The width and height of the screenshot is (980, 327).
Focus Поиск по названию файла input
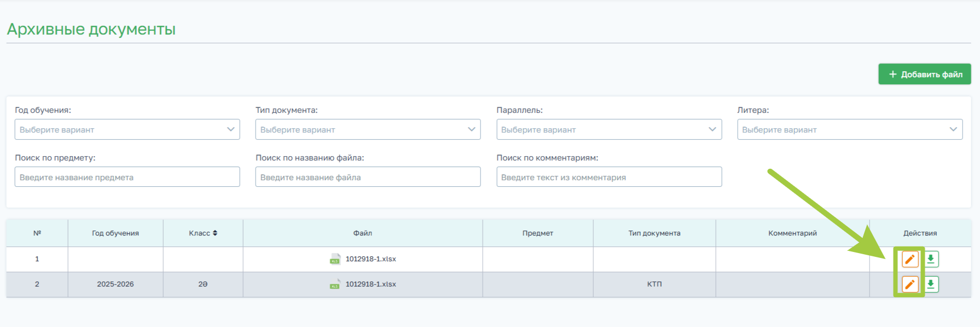368,177
